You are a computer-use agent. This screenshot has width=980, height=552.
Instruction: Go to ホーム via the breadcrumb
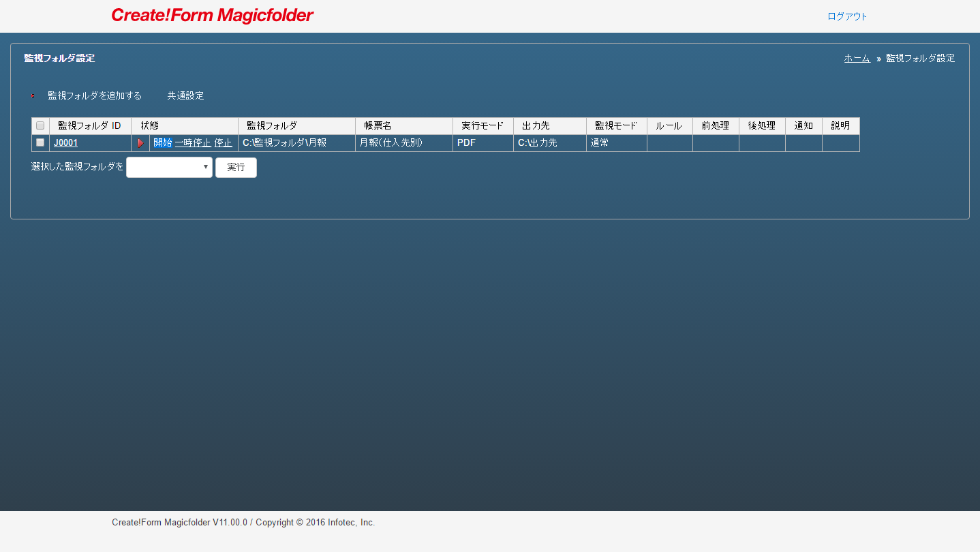(x=857, y=58)
